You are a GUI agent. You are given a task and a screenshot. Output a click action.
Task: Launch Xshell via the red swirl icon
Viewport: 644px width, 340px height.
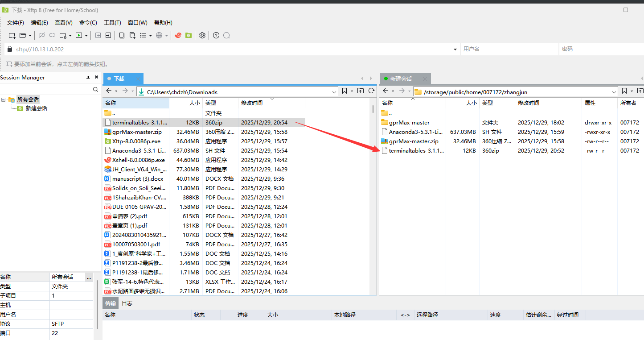(178, 35)
